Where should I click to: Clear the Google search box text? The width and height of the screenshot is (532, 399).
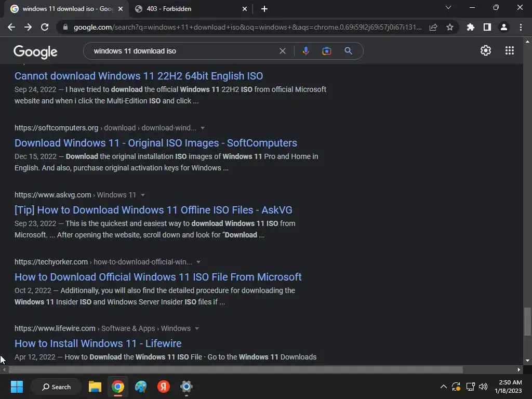coord(282,51)
